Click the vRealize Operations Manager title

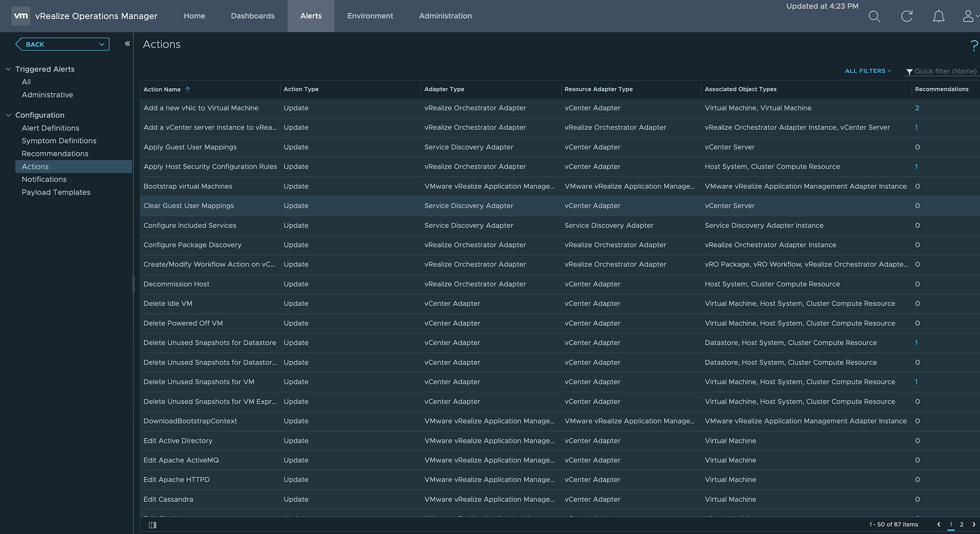tap(96, 16)
